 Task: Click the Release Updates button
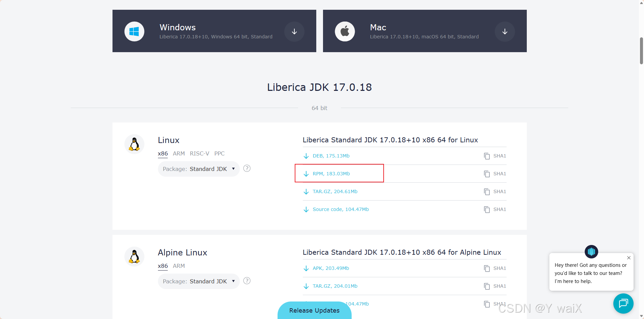[x=315, y=310]
